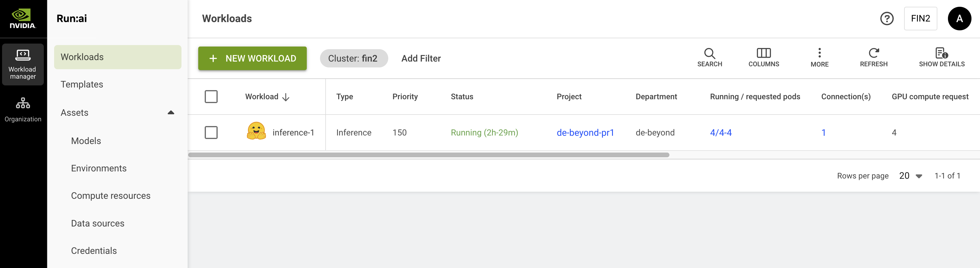Click the Hugging Face icon of inference-1
Image resolution: width=980 pixels, height=268 pixels.
pyautogui.click(x=256, y=131)
